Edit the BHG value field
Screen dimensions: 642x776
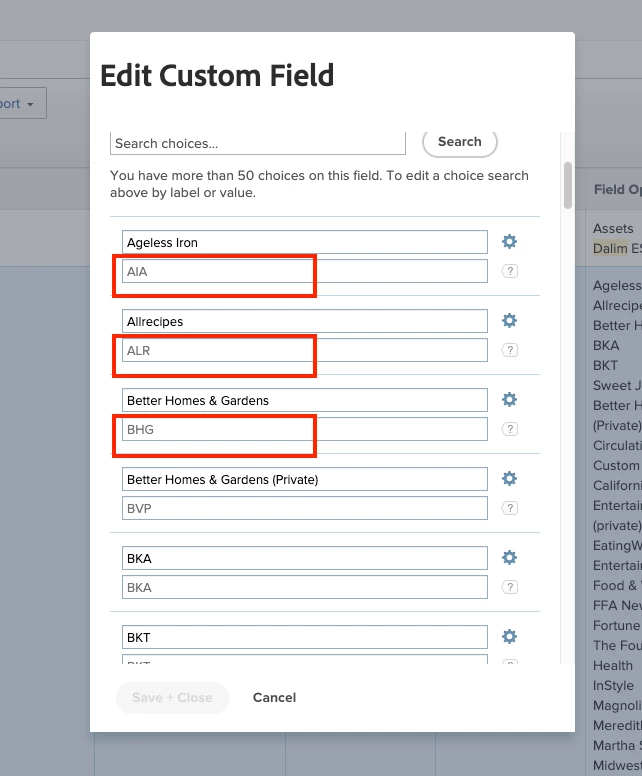click(x=305, y=429)
